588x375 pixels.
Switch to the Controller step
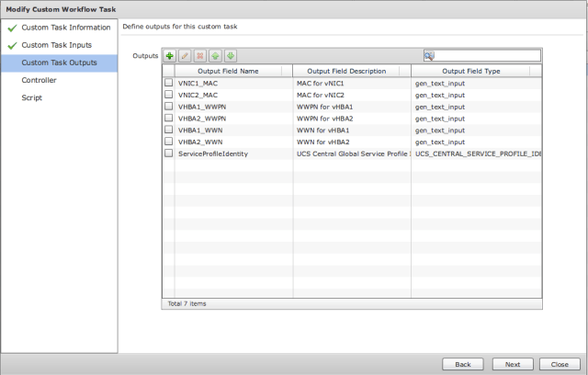40,80
